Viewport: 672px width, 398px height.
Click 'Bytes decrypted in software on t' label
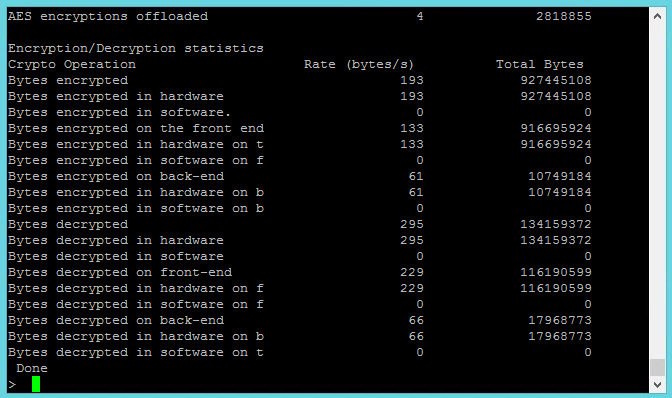pos(136,352)
